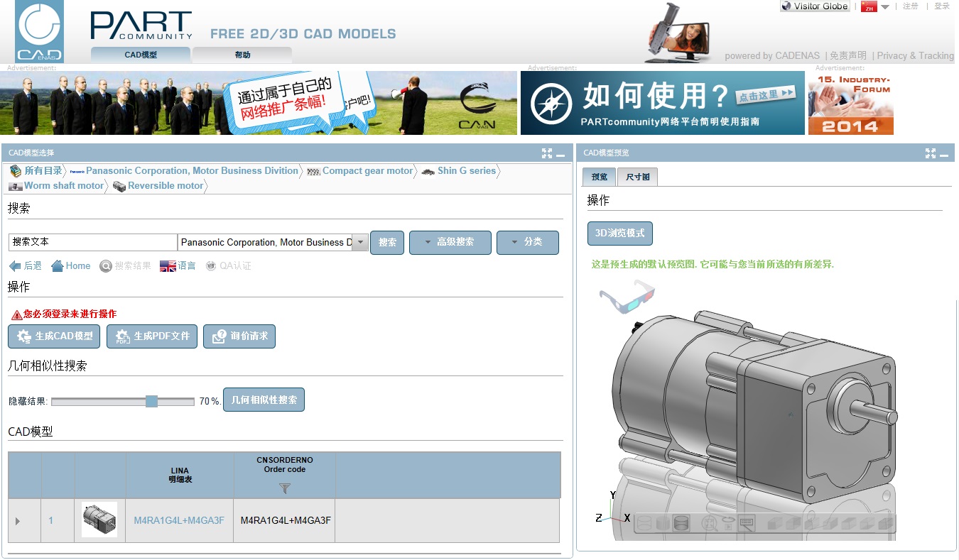The width and height of the screenshot is (959, 560).
Task: Click the motor thumbnail in row 1
Action: pyautogui.click(x=99, y=520)
